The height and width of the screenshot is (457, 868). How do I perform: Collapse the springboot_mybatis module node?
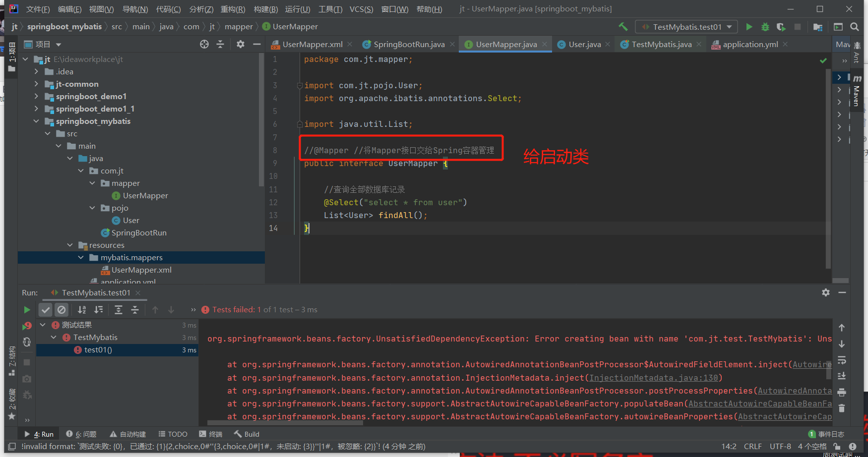tap(36, 121)
